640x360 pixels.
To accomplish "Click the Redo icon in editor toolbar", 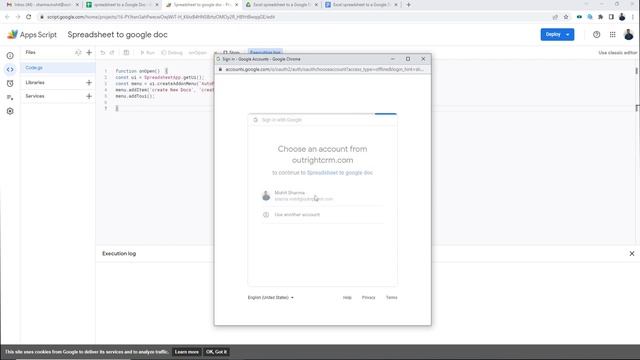I will [x=112, y=53].
